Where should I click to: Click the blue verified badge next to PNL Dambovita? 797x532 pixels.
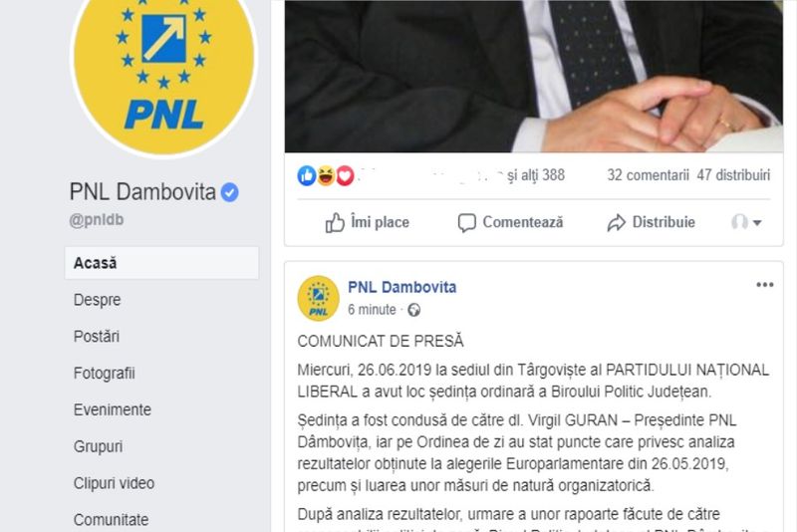[230, 192]
